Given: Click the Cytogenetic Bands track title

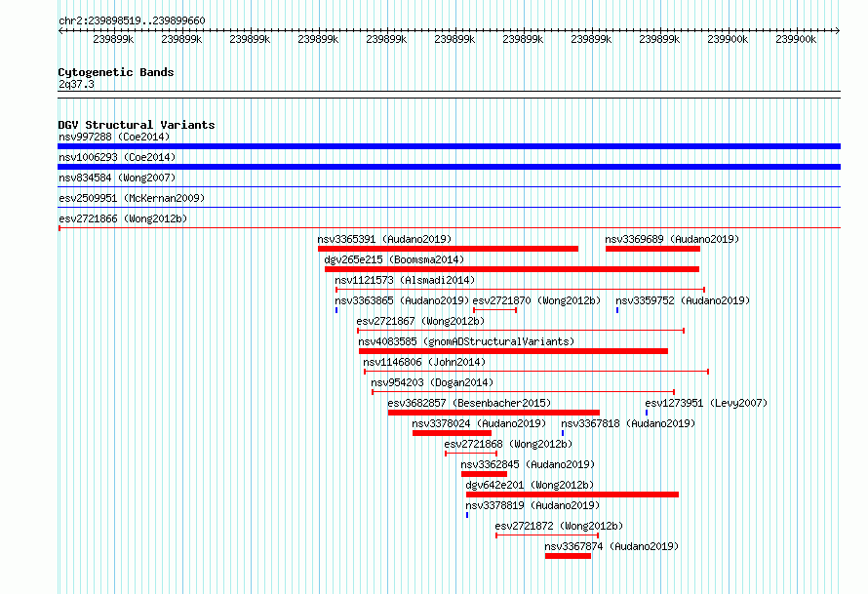Looking at the screenshot, I should pos(116,72).
